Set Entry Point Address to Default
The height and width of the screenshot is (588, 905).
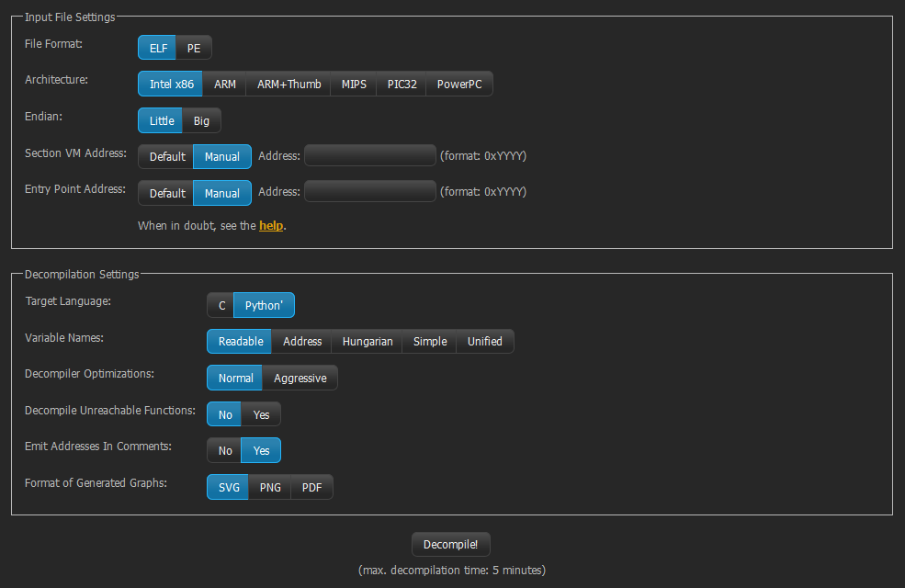(x=167, y=194)
